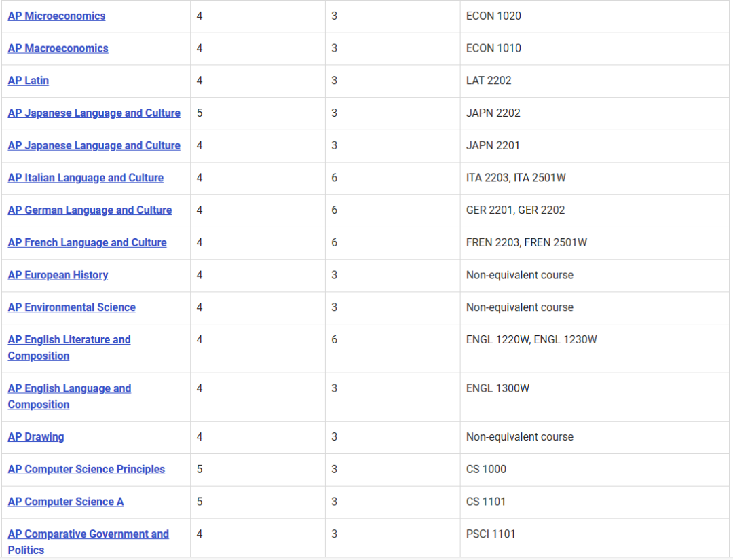This screenshot has width=733, height=560.
Task: Open AP Computer Science Principles link
Action: (86, 470)
